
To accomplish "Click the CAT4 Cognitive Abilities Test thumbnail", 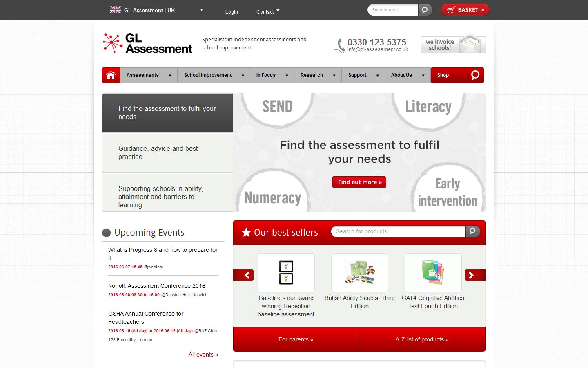I will click(x=433, y=272).
